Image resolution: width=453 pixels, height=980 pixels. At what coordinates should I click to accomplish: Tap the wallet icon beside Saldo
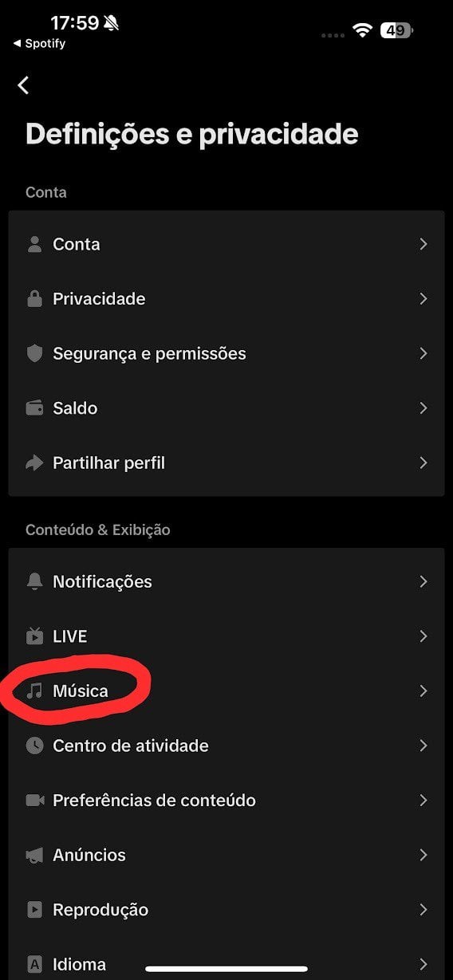coord(34,407)
